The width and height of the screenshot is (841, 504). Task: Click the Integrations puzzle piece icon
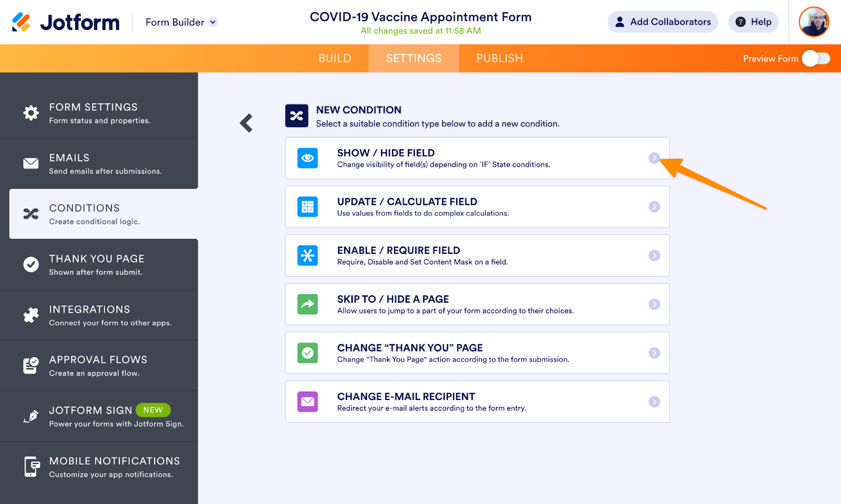[x=31, y=315]
